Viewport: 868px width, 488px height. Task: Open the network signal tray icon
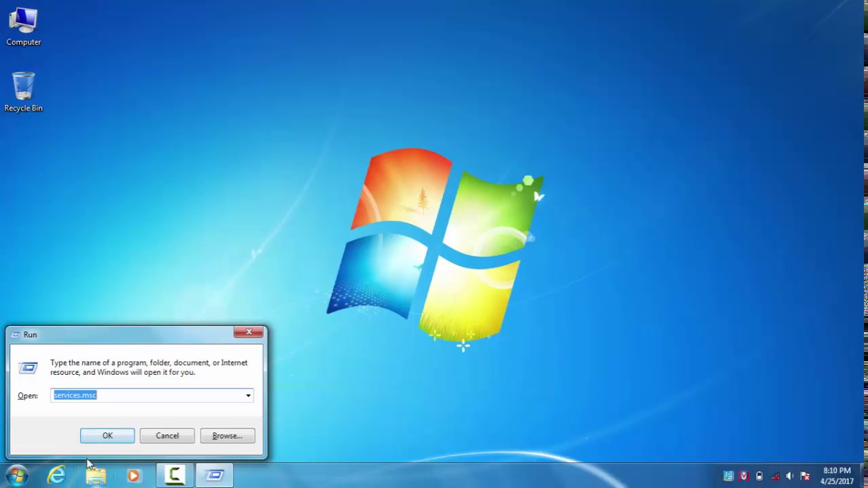tap(775, 476)
